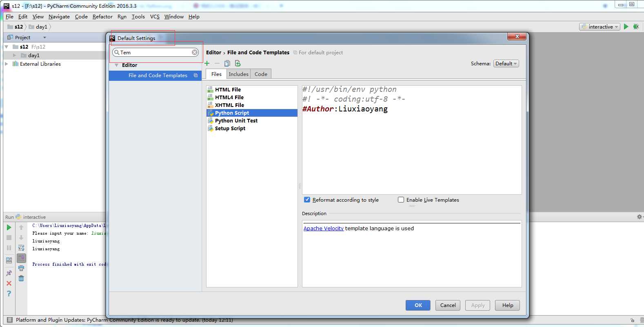This screenshot has width=644, height=327.
Task: Click the Debug bug icon in main toolbar
Action: (636, 27)
